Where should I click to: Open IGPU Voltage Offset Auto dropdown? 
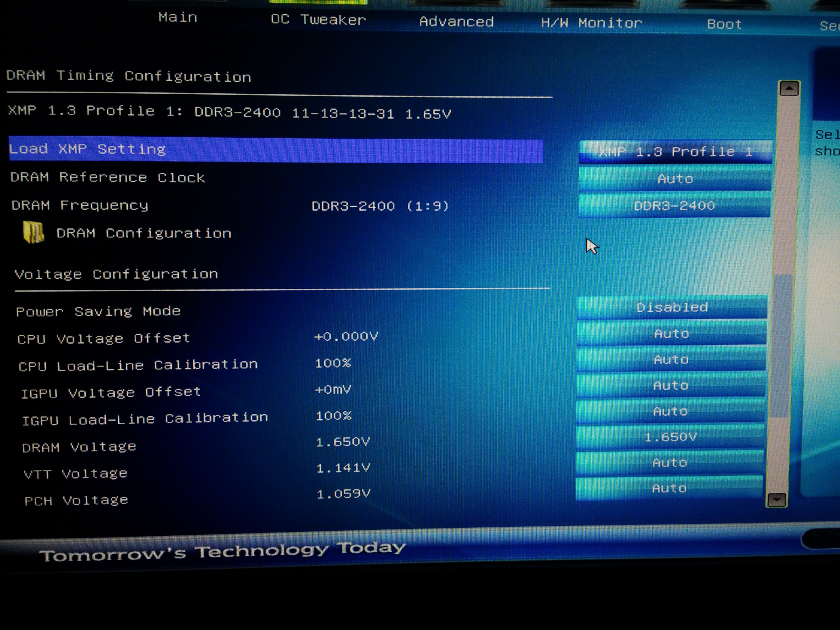(671, 386)
